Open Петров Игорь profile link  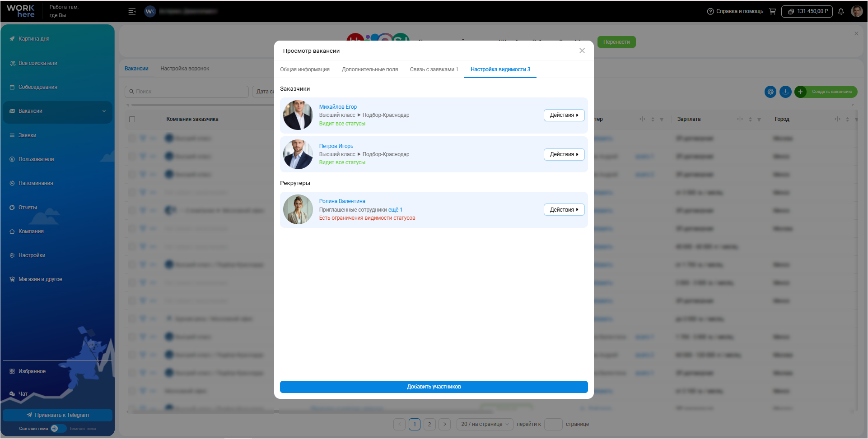pyautogui.click(x=336, y=146)
